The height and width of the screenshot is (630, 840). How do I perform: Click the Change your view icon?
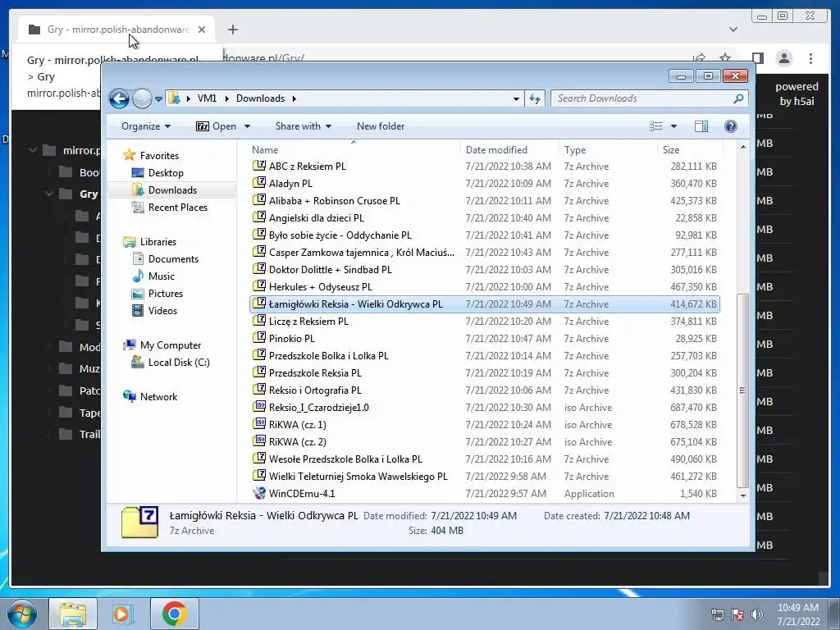tap(656, 126)
